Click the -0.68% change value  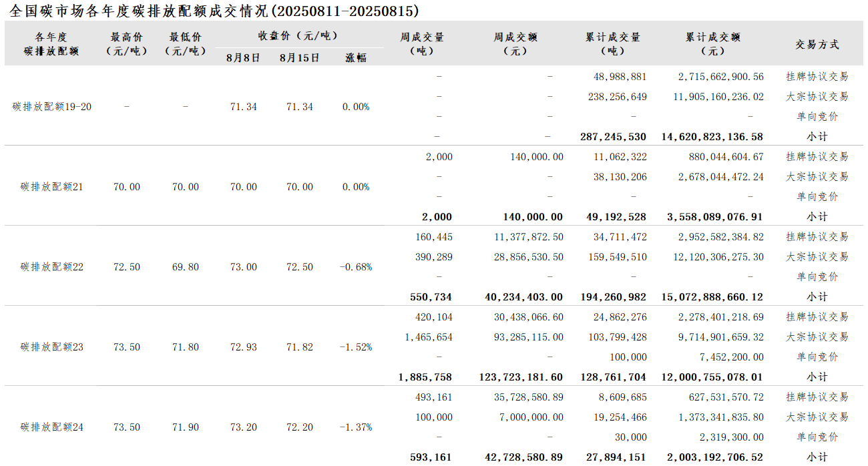click(356, 267)
